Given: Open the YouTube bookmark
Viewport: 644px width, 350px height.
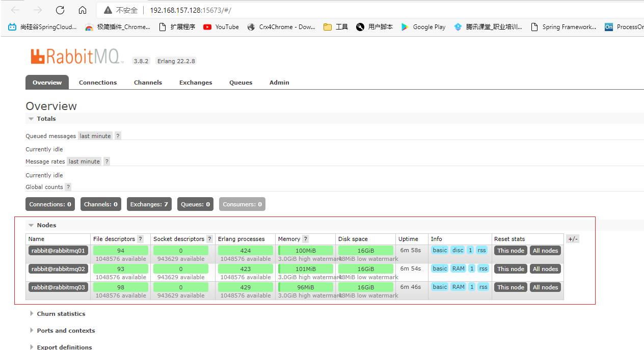Looking at the screenshot, I should [x=221, y=27].
